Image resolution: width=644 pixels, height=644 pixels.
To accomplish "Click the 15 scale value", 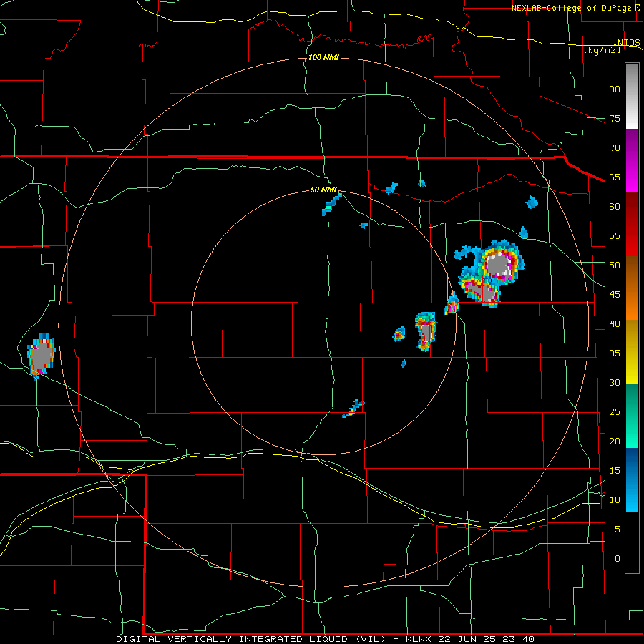I will (615, 471).
